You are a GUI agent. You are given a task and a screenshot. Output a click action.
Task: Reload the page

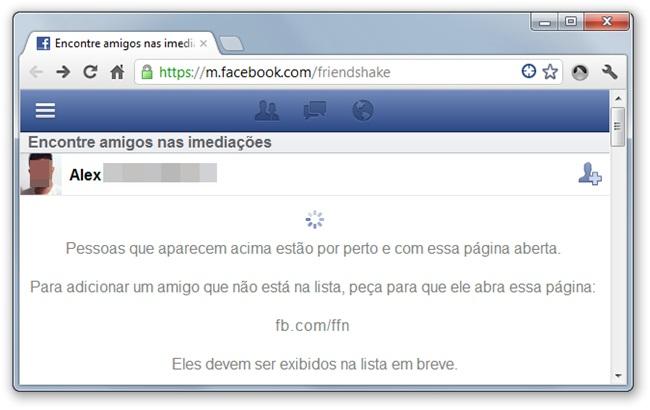coord(90,72)
